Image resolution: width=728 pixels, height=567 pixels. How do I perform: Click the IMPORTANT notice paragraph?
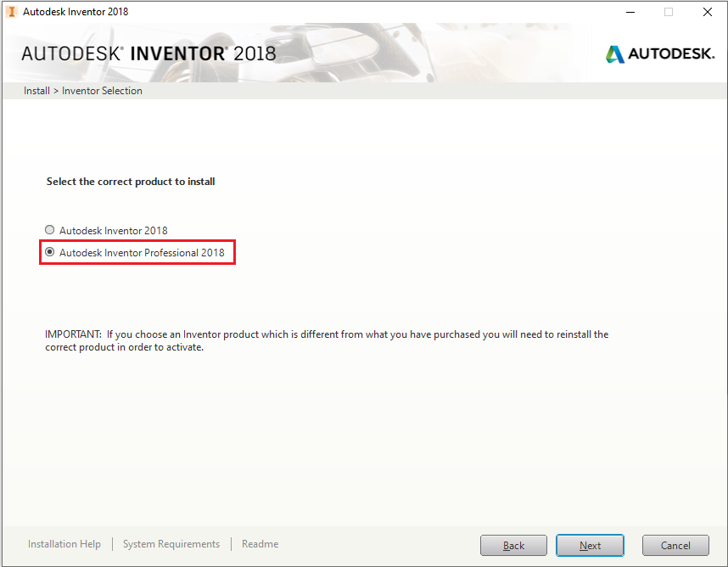click(327, 340)
